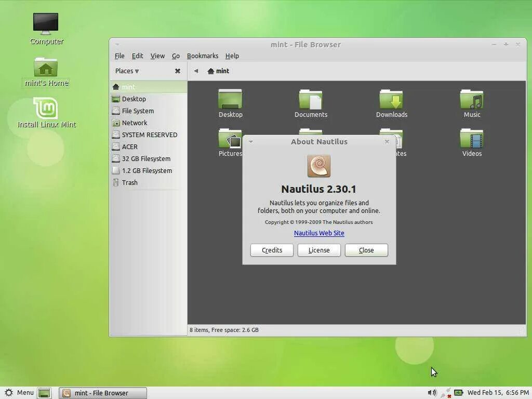This screenshot has width=532, height=399.
Task: Select 1.2 GB Filesystem in sidebar
Action: click(x=148, y=170)
